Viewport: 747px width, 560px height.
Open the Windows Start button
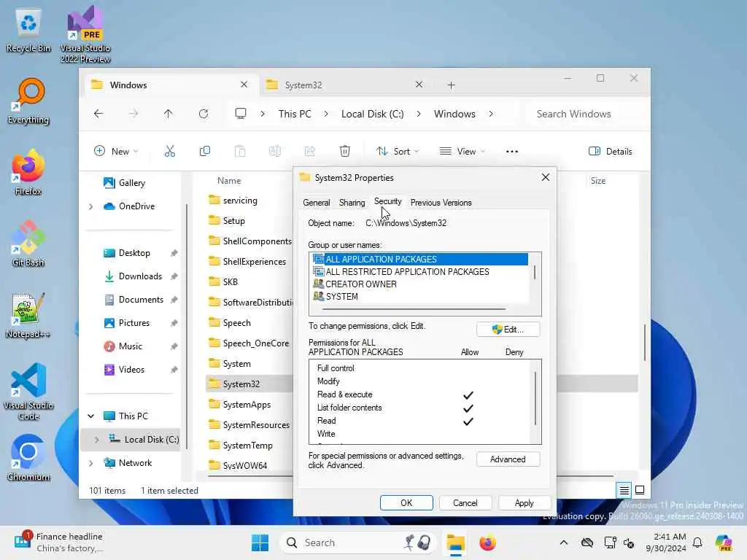tap(260, 542)
